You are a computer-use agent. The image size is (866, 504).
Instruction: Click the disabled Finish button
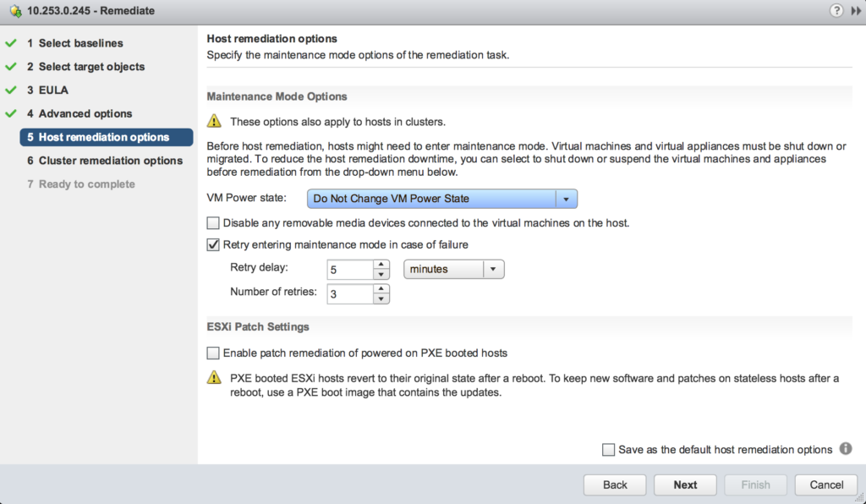(755, 485)
